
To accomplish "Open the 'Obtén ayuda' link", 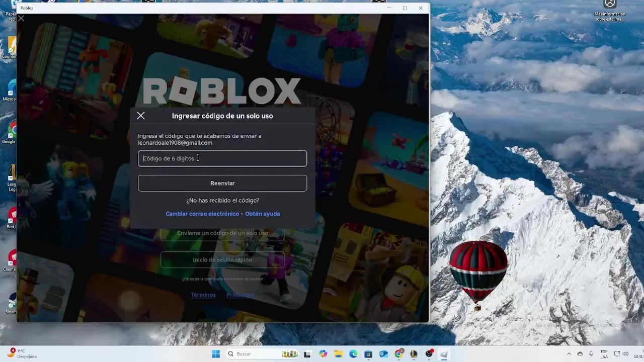I will click(x=262, y=214).
